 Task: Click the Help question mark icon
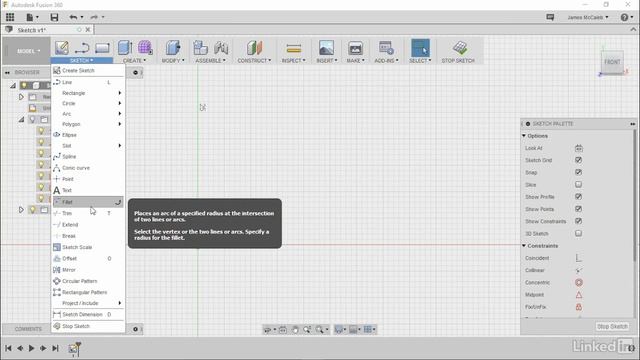(624, 17)
